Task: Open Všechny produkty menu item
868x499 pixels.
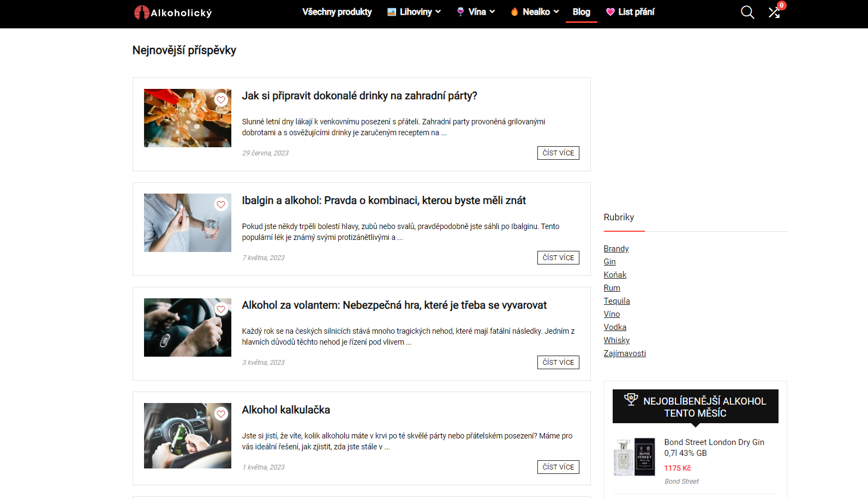Action: [x=337, y=11]
